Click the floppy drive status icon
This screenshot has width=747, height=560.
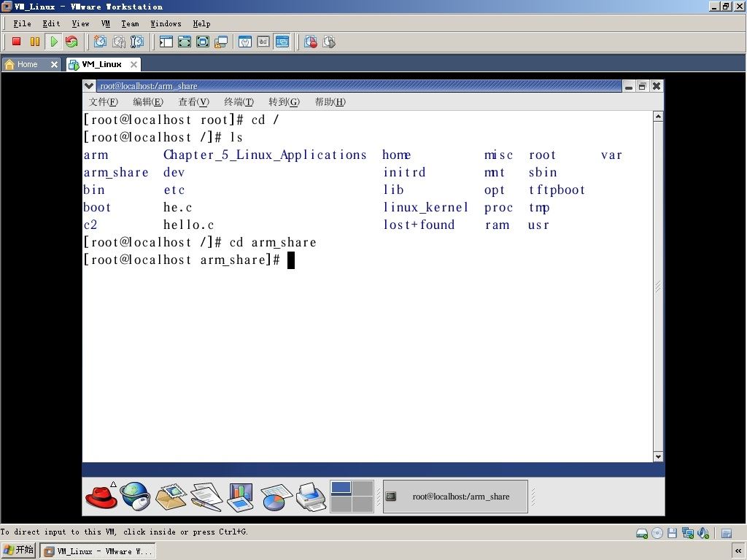tap(672, 533)
